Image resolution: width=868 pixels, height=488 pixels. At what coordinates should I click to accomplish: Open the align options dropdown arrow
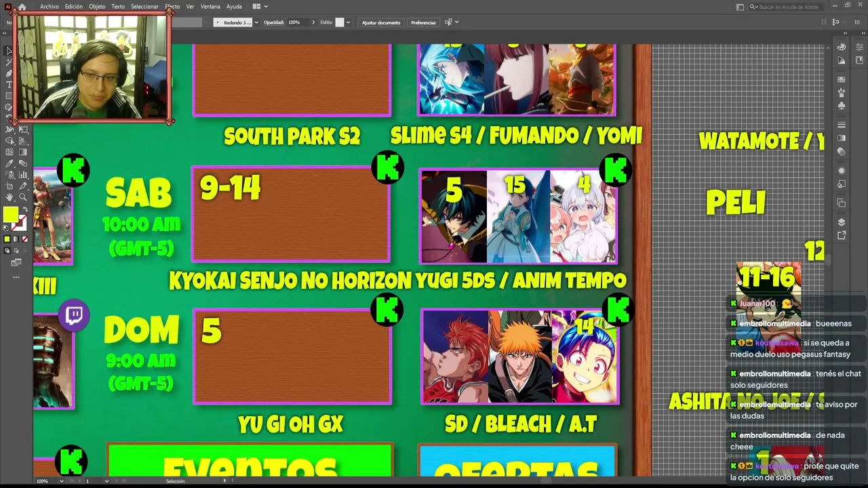coord(456,22)
